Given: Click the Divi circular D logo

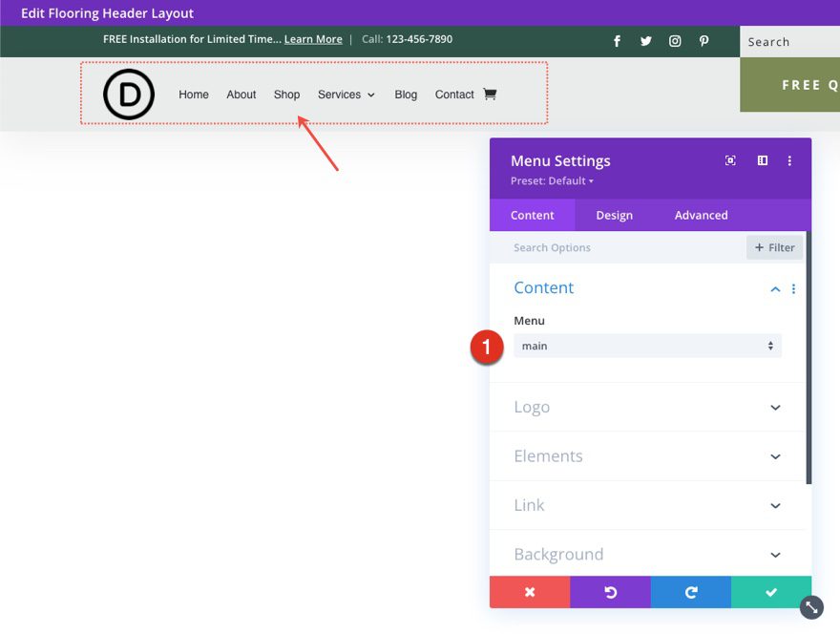Looking at the screenshot, I should [x=129, y=95].
